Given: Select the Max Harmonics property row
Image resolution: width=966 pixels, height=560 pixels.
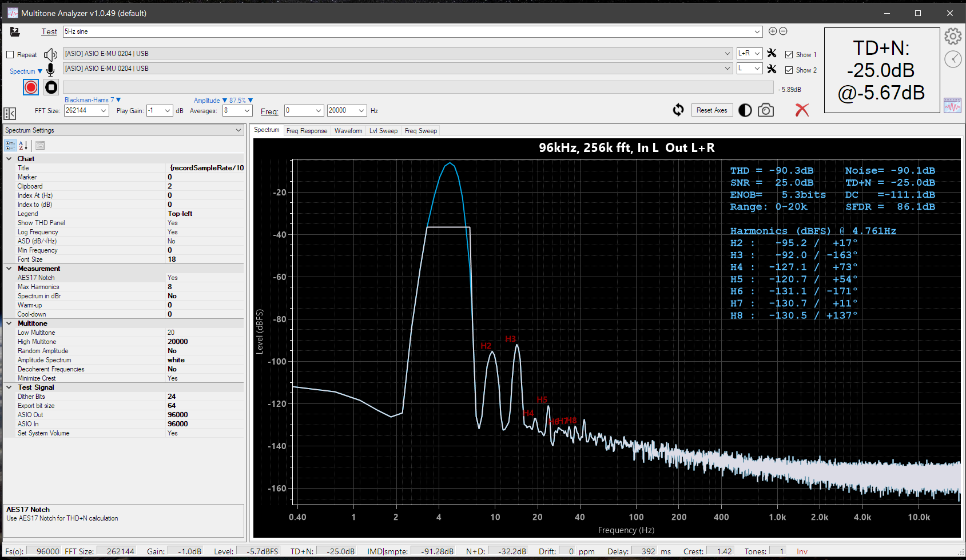Looking at the screenshot, I should click(124, 287).
